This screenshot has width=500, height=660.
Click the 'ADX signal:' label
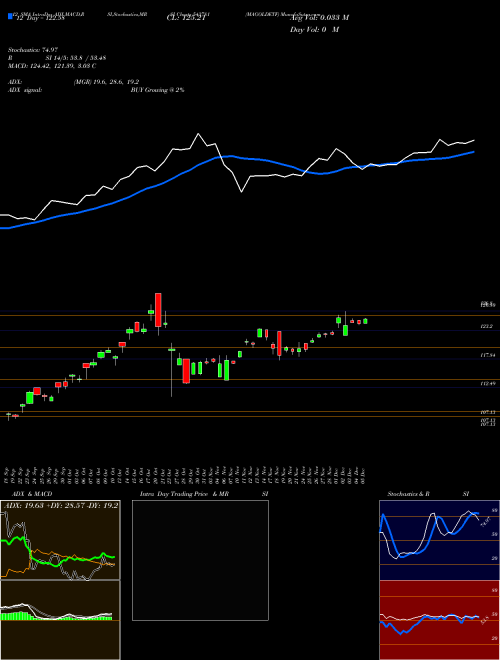[x=24, y=90]
